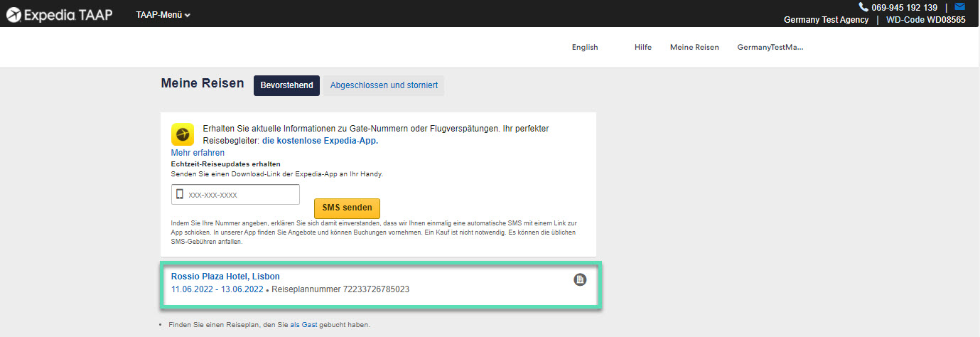Click the phone handset icon in the header
This screenshot has height=337, width=980.
[x=863, y=7]
